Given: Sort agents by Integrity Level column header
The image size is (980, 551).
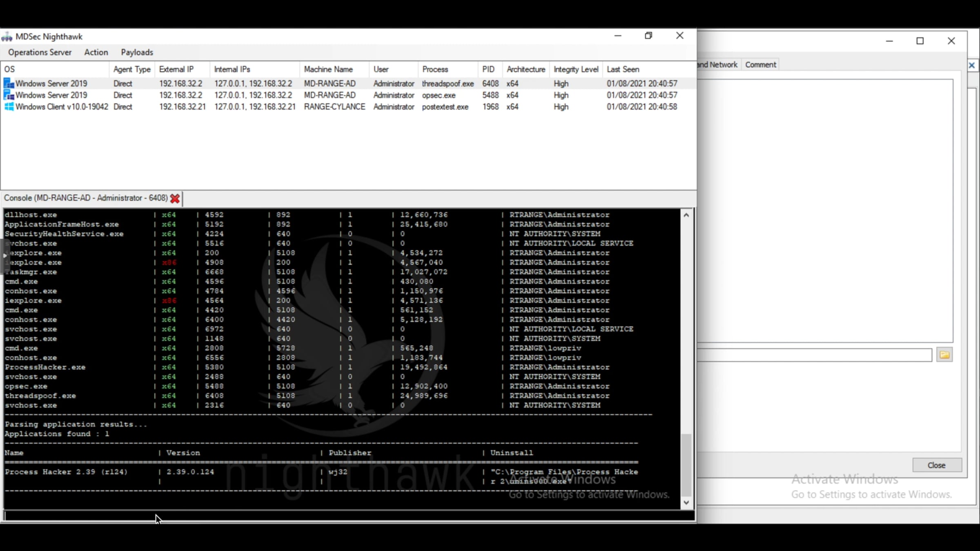Looking at the screenshot, I should point(576,69).
